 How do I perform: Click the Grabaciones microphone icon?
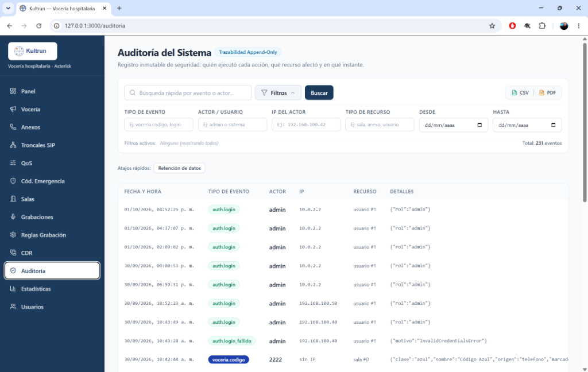click(13, 217)
